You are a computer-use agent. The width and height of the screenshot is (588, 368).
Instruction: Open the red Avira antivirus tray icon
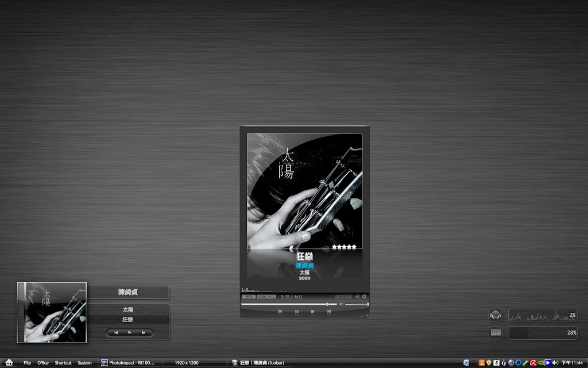click(533, 363)
